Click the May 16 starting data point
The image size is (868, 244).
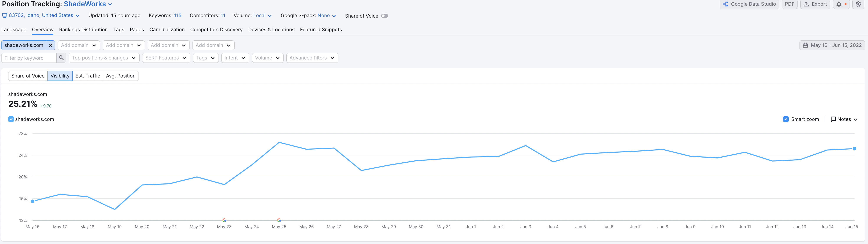[x=33, y=201]
